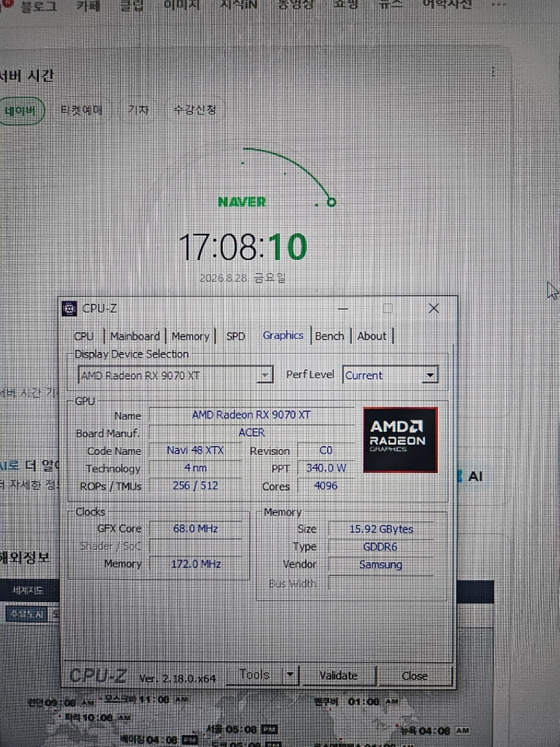
Task: Select the 수강신청 server time tab
Action: 195,110
